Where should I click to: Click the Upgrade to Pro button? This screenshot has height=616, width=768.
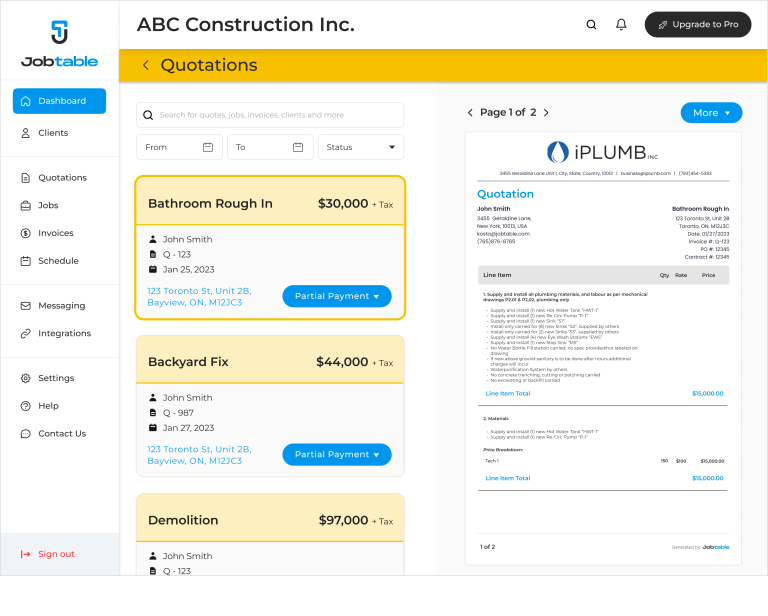(698, 25)
